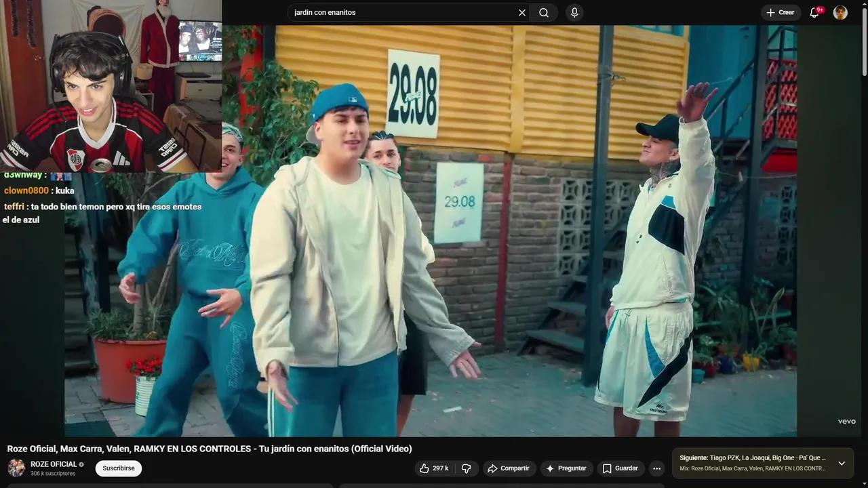This screenshot has width=868, height=488.
Task: Share the video via Compartir
Action: point(509,468)
